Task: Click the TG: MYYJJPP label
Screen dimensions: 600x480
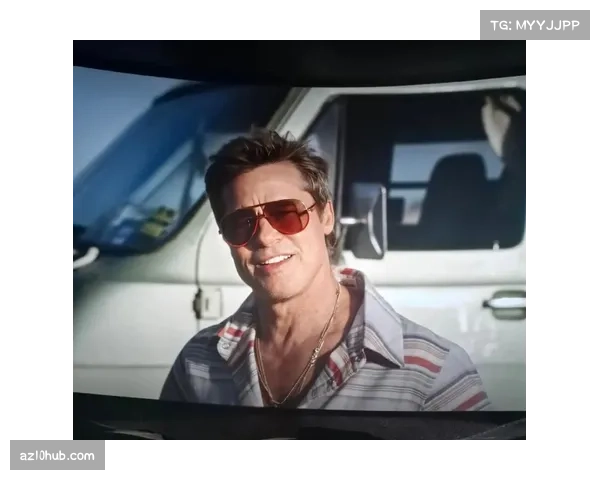Action: (535, 25)
